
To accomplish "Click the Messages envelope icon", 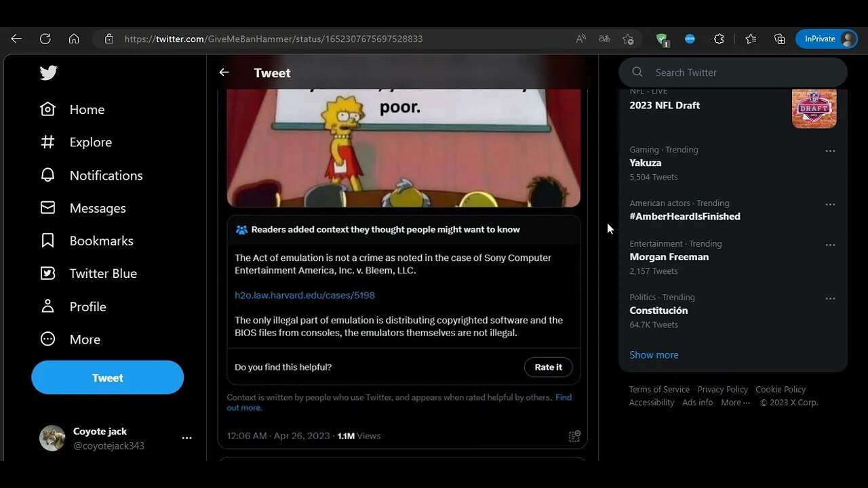I will [47, 208].
